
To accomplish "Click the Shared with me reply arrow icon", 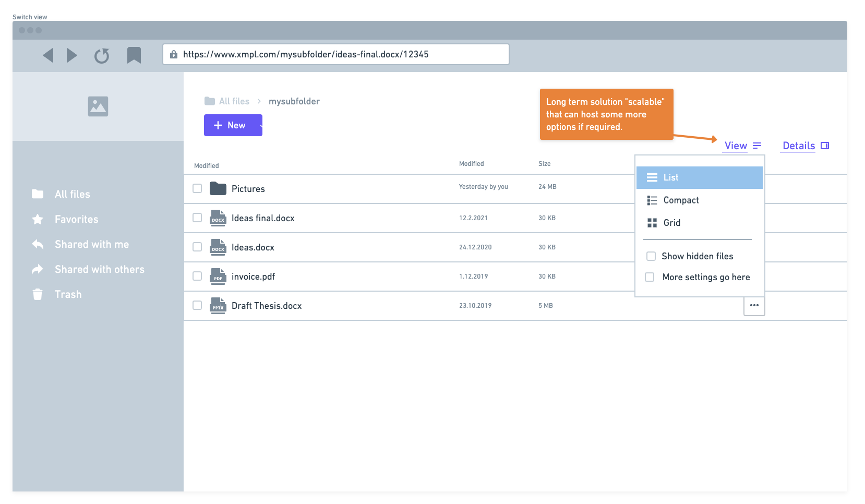I will (x=38, y=244).
